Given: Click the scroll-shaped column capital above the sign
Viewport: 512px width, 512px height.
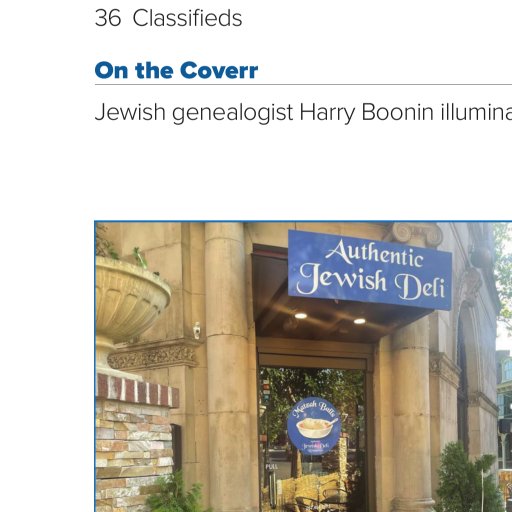Looking at the screenshot, I should [x=416, y=233].
